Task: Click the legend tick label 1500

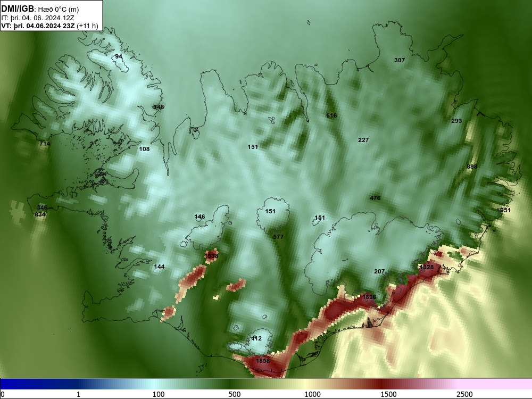Action: pos(388,394)
